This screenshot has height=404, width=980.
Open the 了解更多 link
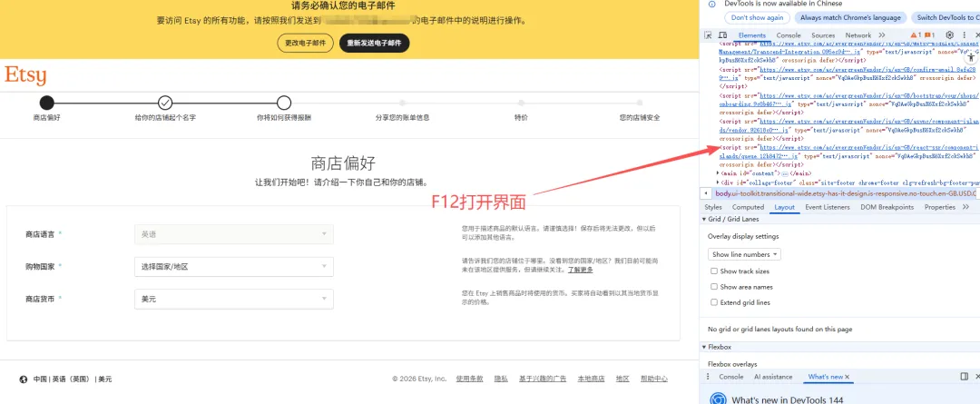tap(581, 270)
